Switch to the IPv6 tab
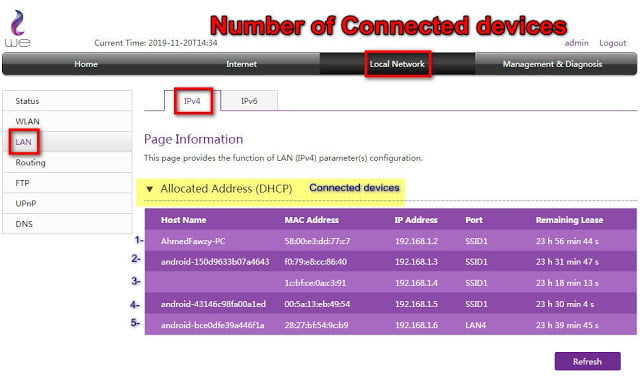 click(249, 101)
